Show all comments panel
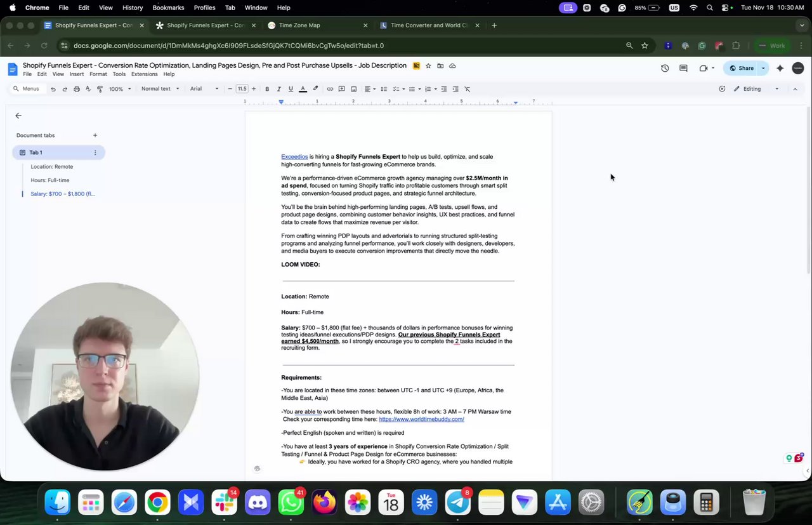812x525 pixels. pos(683,68)
